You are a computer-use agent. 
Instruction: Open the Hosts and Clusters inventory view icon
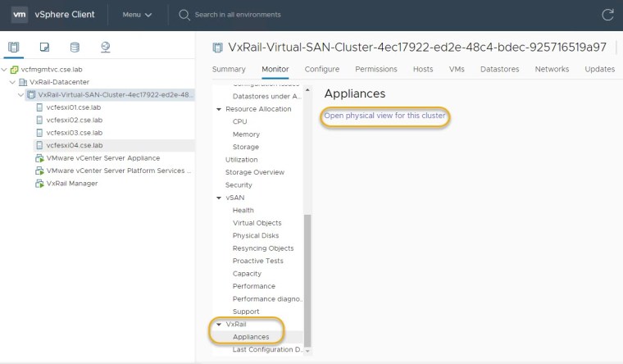click(x=13, y=48)
